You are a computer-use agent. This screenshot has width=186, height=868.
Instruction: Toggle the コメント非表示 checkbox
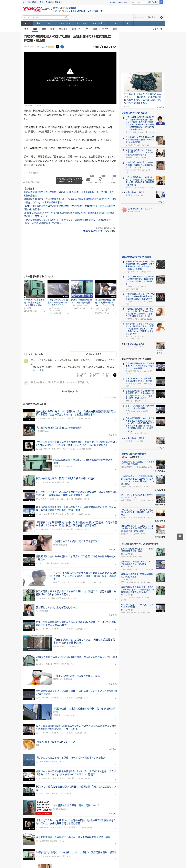click(x=102, y=397)
